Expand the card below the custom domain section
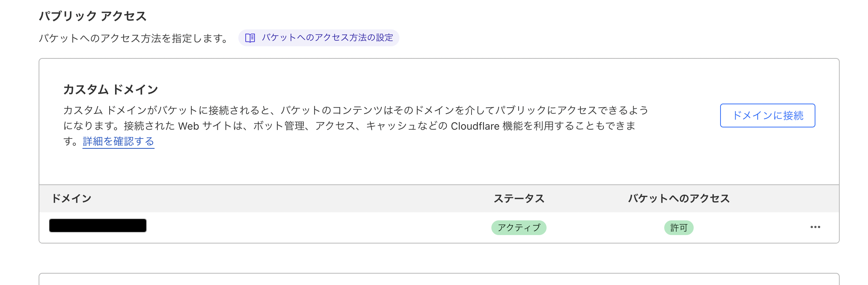 [x=434, y=279]
